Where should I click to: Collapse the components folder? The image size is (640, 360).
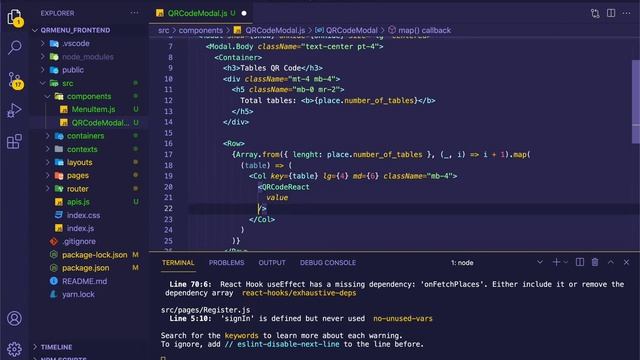(x=48, y=96)
